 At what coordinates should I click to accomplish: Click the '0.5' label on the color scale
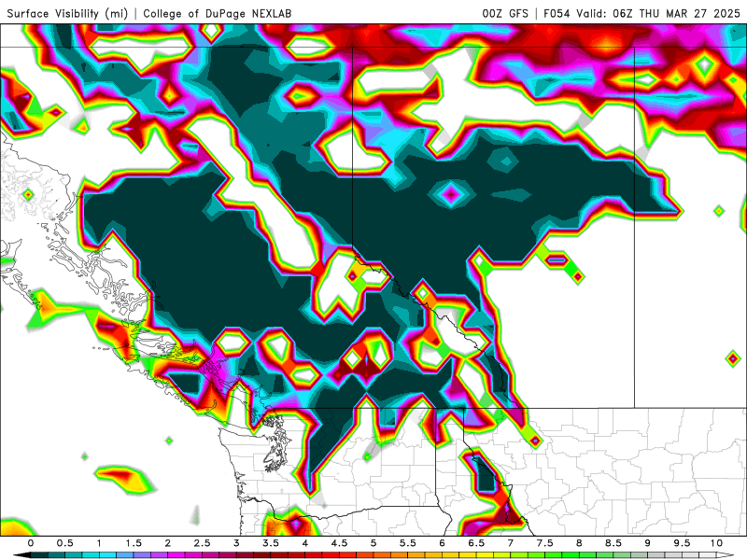pyautogui.click(x=64, y=543)
